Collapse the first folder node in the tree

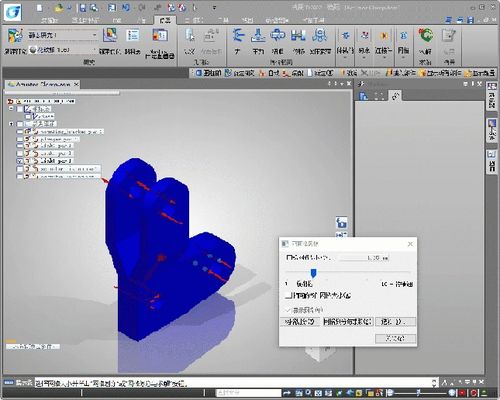pyautogui.click(x=11, y=109)
